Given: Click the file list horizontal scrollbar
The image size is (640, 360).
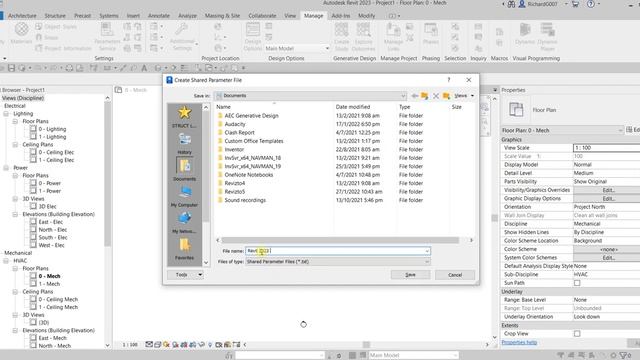Looking at the screenshot, I should coord(340,240).
